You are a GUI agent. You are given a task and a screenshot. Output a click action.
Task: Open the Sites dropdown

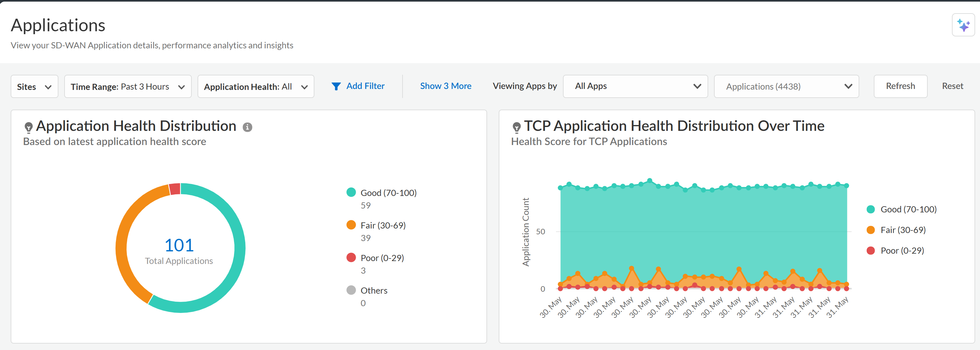[x=34, y=87]
